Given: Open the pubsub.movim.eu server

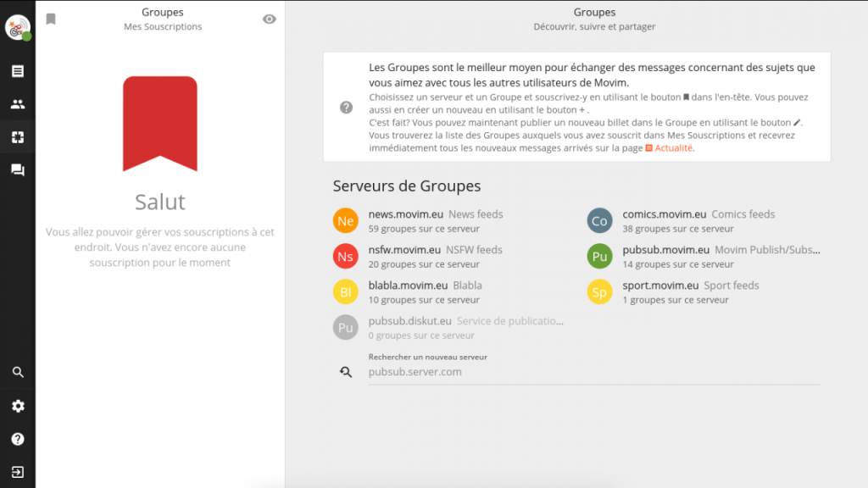Looking at the screenshot, I should click(x=666, y=250).
